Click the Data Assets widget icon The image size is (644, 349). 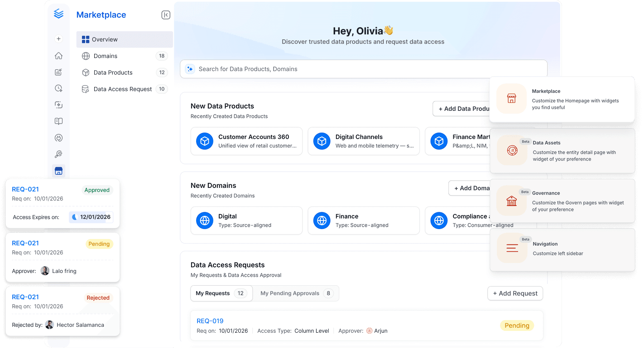click(512, 150)
